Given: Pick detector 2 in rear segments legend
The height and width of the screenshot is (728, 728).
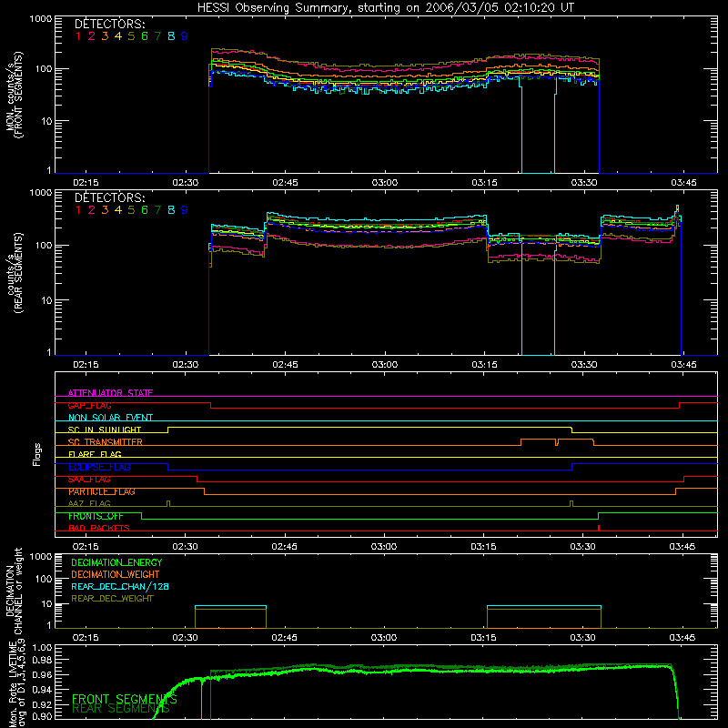Looking at the screenshot, I should (x=92, y=210).
